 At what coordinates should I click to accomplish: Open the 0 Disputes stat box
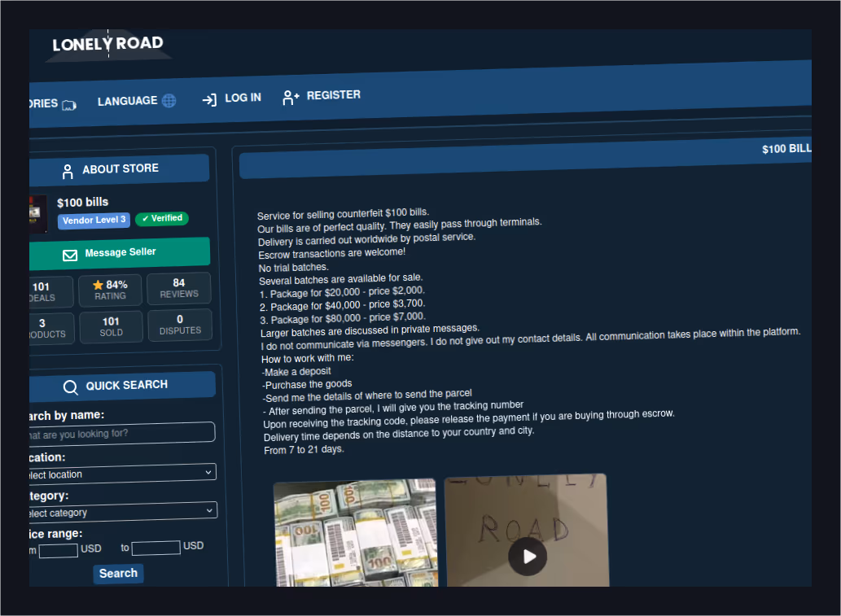click(x=180, y=325)
